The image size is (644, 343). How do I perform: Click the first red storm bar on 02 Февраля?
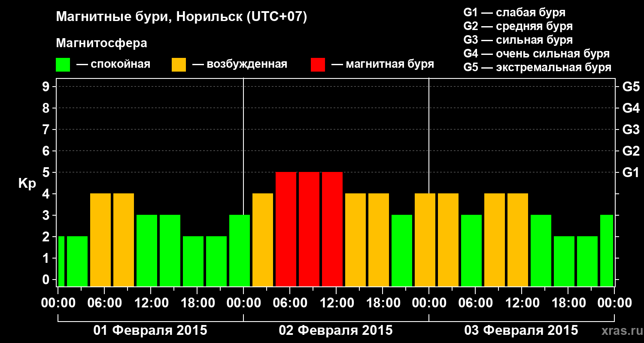tap(286, 229)
